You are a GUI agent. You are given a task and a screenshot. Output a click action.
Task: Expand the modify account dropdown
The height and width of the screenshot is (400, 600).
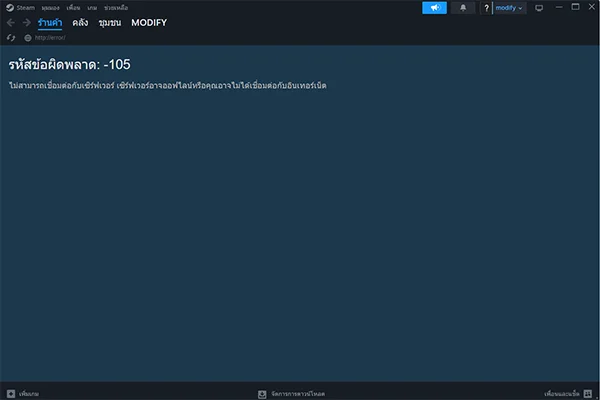click(510, 8)
